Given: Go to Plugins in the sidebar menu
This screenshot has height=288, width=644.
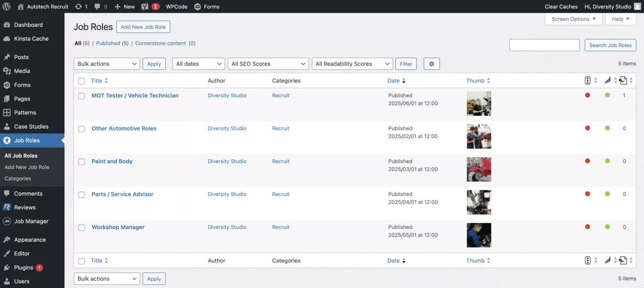Looking at the screenshot, I should 24,267.
